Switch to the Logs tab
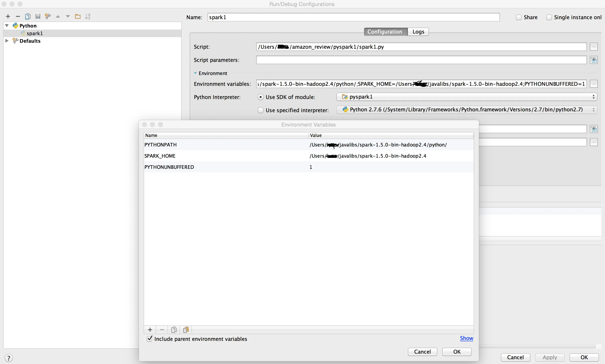605x364 pixels. [x=418, y=32]
